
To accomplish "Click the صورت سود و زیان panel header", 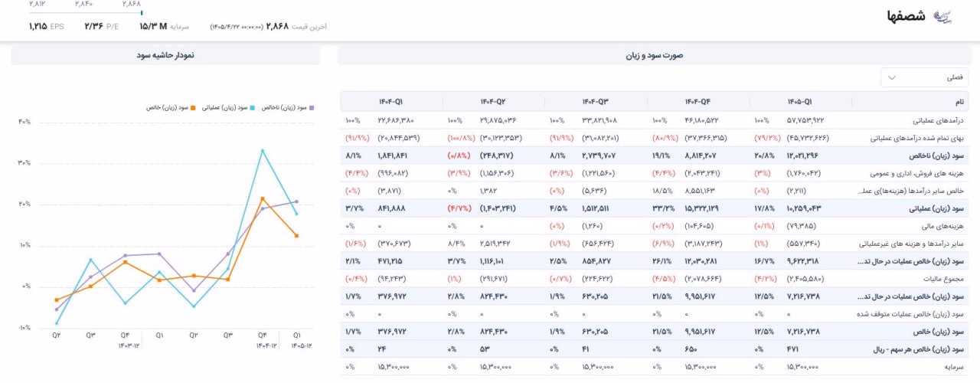I will (658, 55).
